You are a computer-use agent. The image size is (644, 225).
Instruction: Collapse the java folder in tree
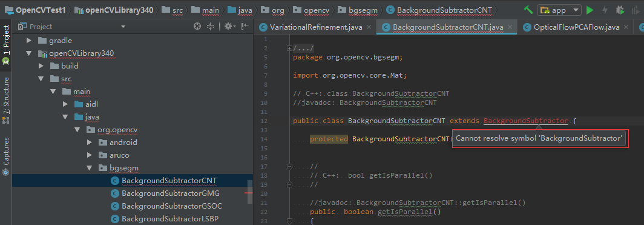coord(65,117)
